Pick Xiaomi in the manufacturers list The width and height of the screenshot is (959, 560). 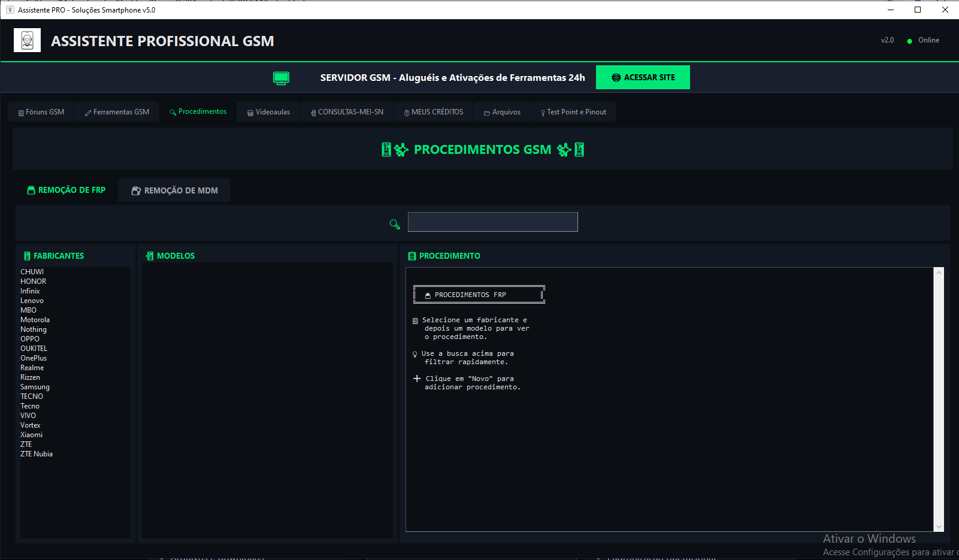[31, 435]
